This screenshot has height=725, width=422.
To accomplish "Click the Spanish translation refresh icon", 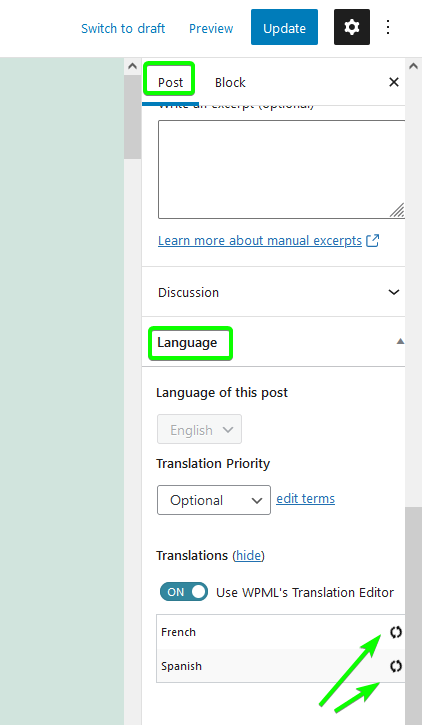I will (396, 666).
